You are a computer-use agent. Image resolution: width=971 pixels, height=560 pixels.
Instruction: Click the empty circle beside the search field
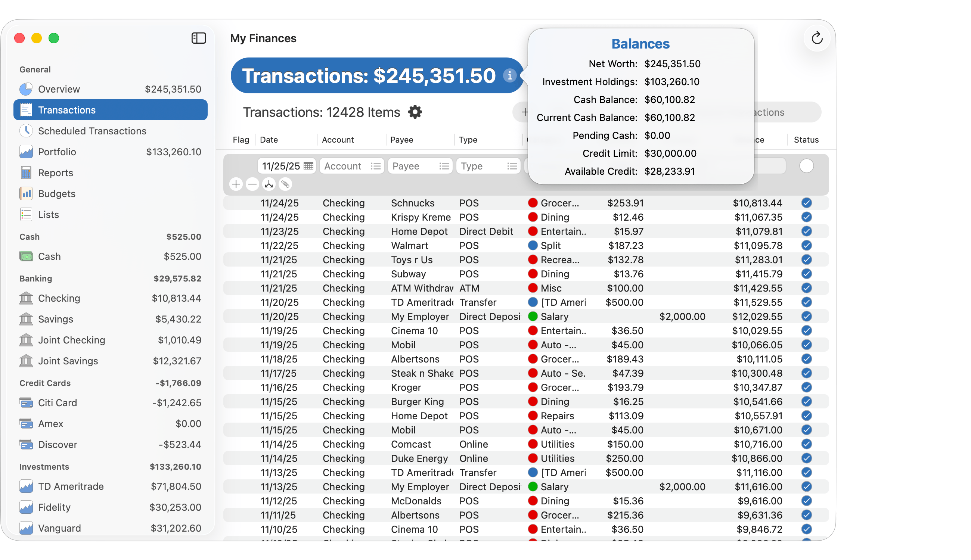coord(807,166)
